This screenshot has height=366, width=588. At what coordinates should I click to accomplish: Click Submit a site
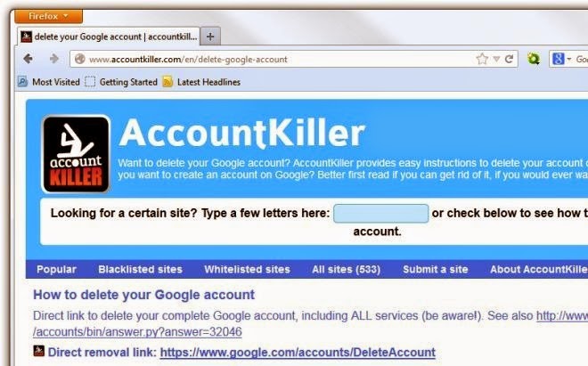click(436, 269)
